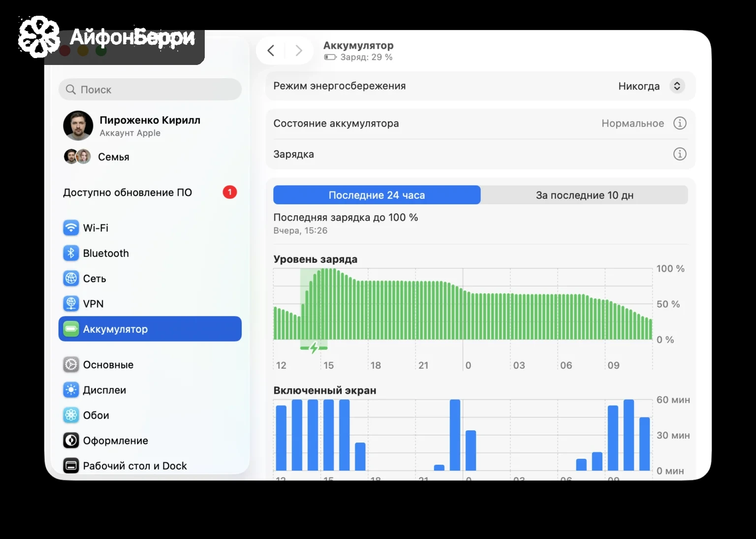The image size is (756, 539).
Task: Open the VPN settings label
Action: point(93,304)
